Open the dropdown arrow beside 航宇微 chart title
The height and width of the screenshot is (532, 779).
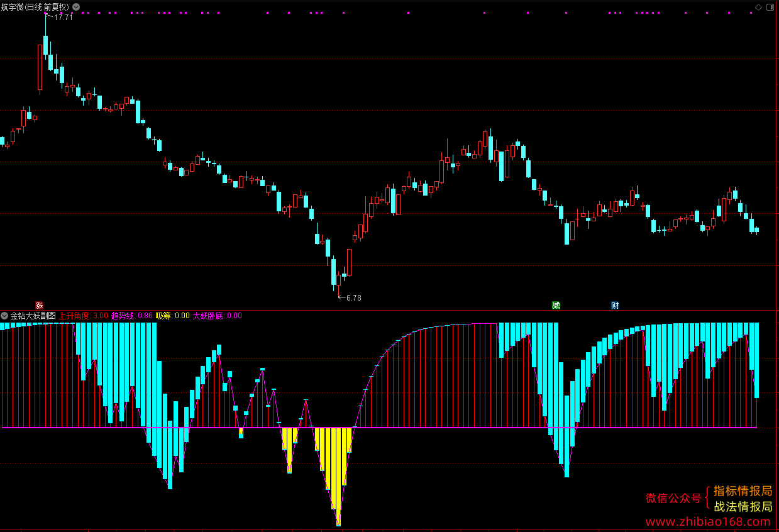[76, 6]
